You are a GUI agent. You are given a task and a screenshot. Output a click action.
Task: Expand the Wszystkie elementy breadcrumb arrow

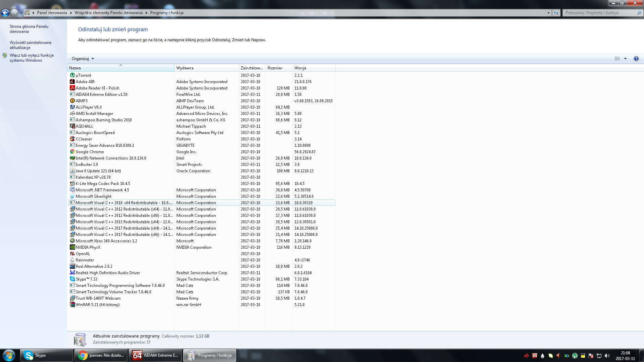146,13
